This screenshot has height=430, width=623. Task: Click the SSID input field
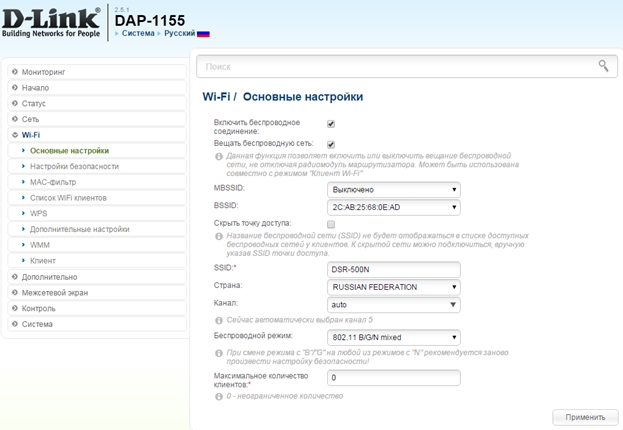click(x=394, y=269)
